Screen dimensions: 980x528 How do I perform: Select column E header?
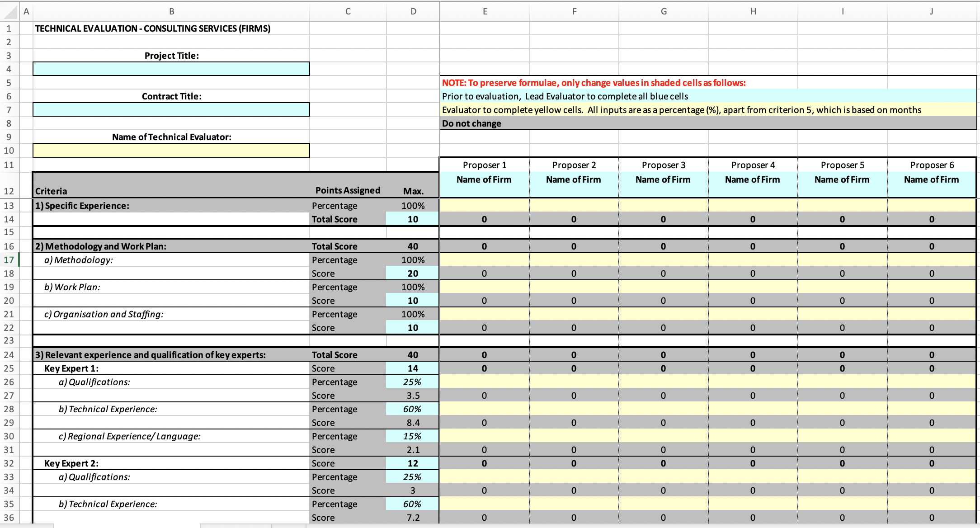(485, 11)
